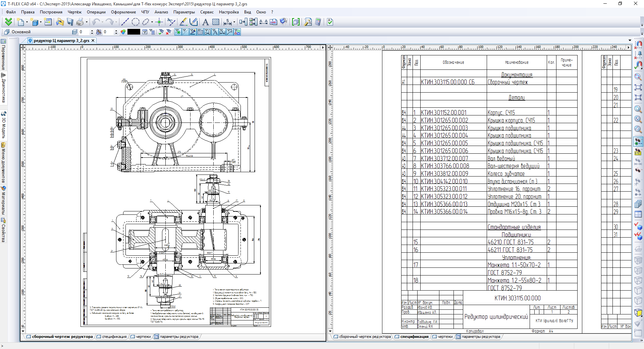644x349 pixels.
Task: Select the ellipse construction tool
Action: (x=146, y=22)
